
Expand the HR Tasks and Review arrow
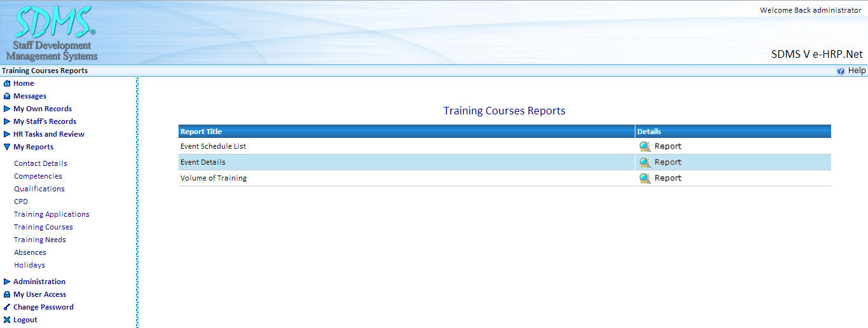(7, 134)
